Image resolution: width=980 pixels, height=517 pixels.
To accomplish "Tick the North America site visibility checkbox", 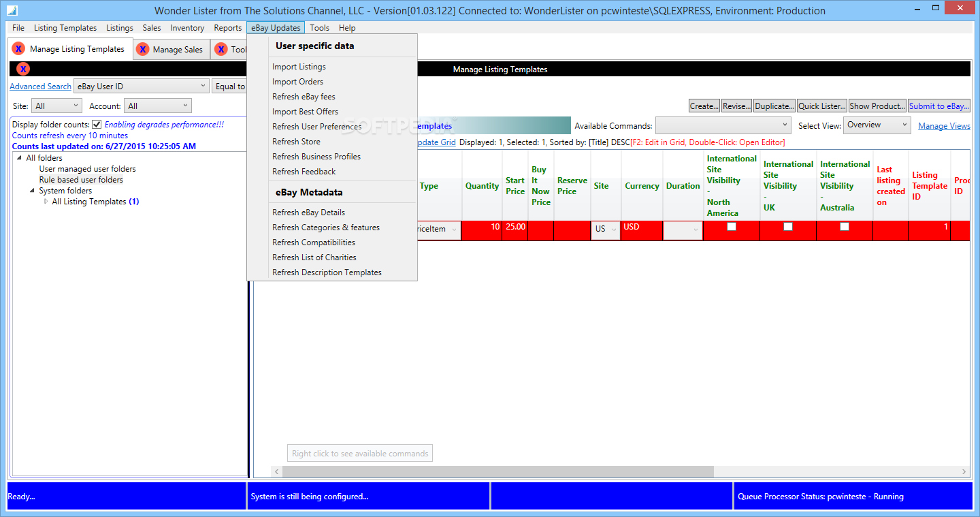I will [x=731, y=227].
